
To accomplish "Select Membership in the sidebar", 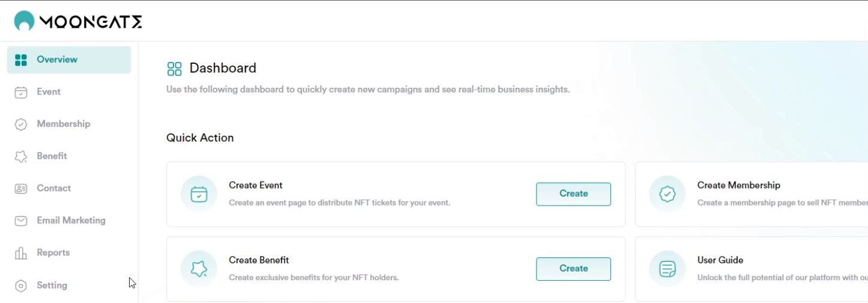I will 63,124.
